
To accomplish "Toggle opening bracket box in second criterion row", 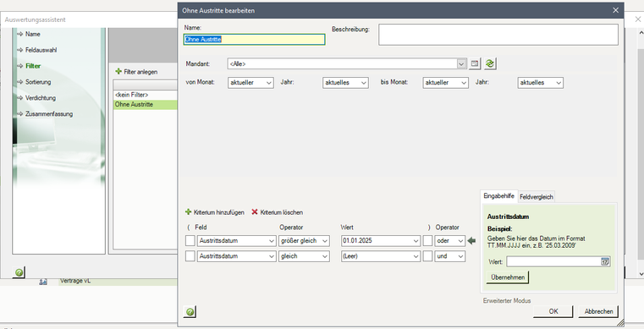I will point(190,256).
